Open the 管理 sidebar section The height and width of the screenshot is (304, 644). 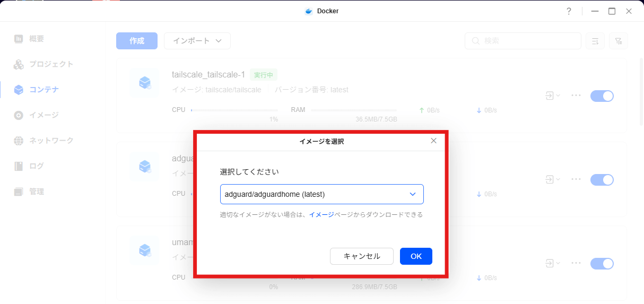coord(29,192)
